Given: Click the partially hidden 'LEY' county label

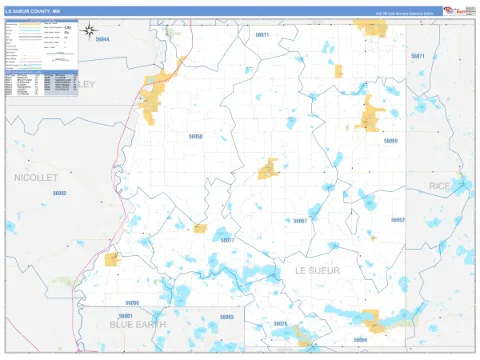Looking at the screenshot, I should pos(87,84).
